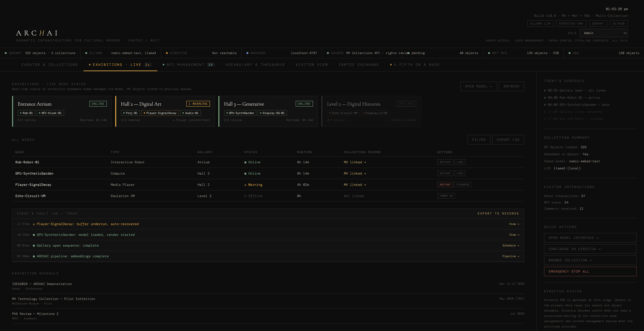Screen dimensions: 644x331
Task: Click the Backend localhost:8787 status
Action: point(304,53)
